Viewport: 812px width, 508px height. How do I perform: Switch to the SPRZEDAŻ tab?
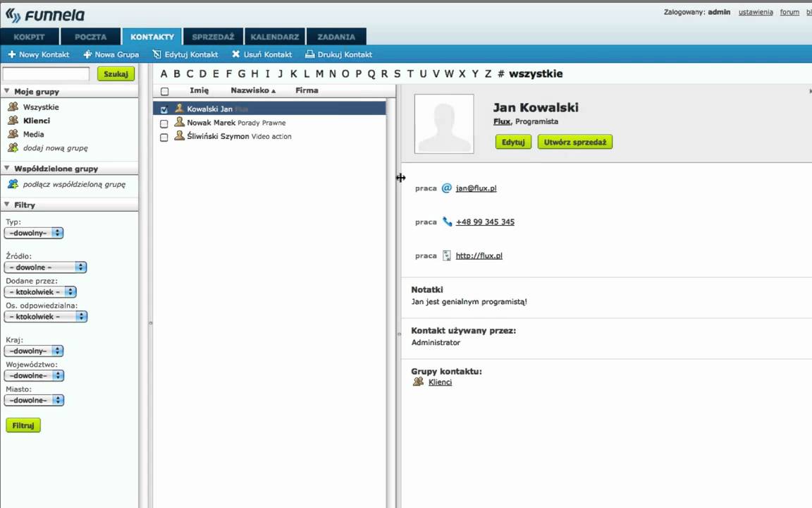pos(214,36)
